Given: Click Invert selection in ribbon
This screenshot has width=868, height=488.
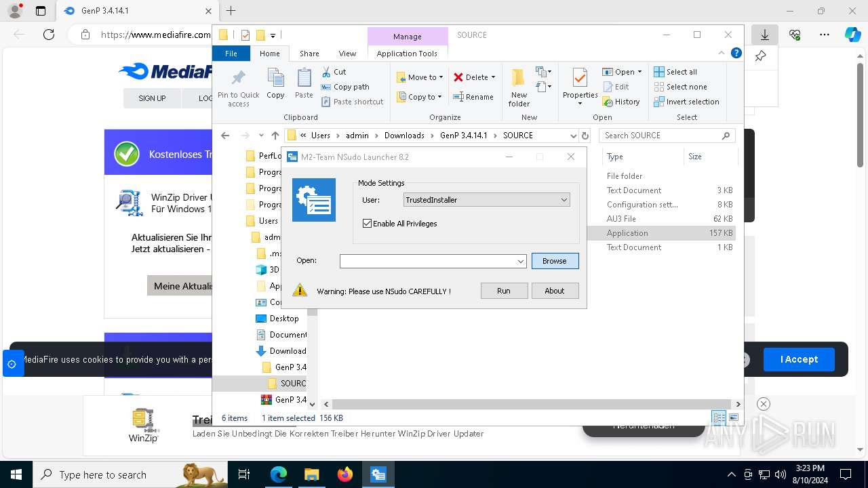Looking at the screenshot, I should coord(686,102).
